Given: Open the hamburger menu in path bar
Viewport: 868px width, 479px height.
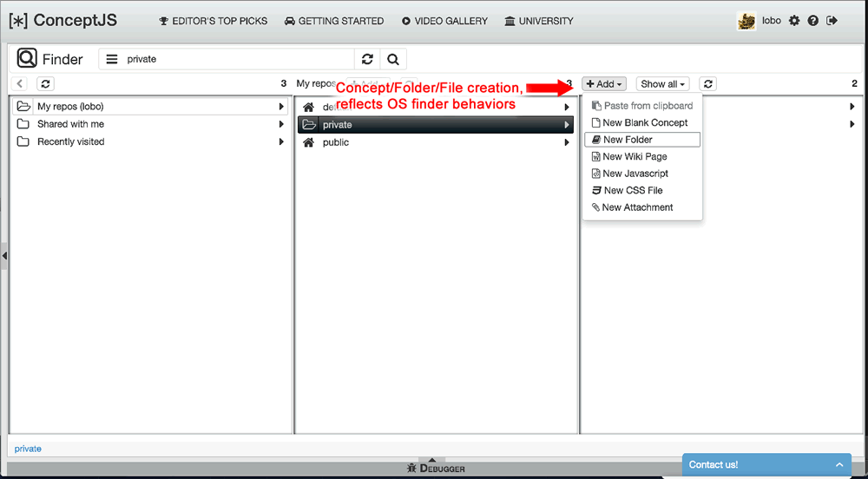Looking at the screenshot, I should [x=112, y=59].
